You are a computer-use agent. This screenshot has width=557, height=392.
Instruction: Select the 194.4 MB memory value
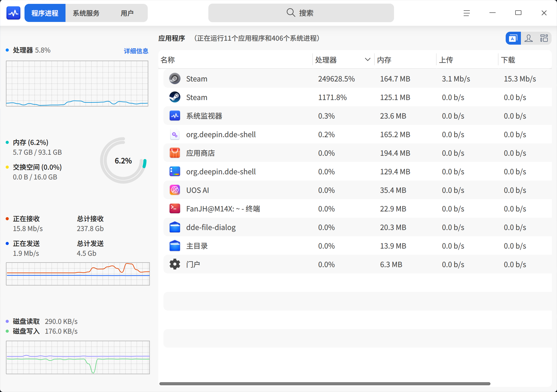point(395,153)
